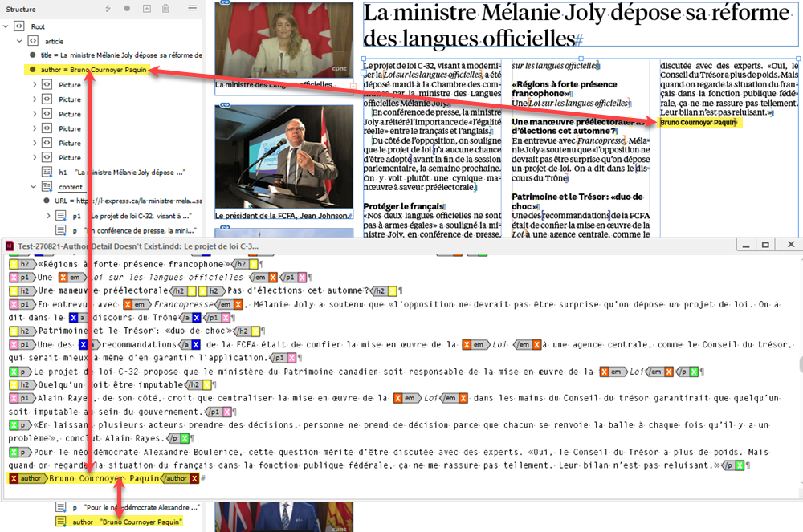Click the headline "La ministre Mélanie Joly dépose"
This screenshot has height=532, width=803.
[x=576, y=26]
